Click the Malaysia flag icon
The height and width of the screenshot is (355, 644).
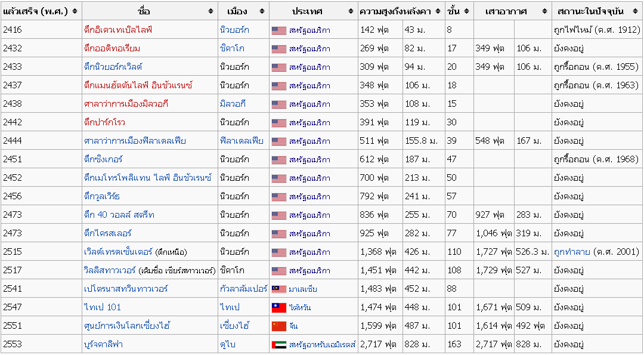click(x=278, y=289)
